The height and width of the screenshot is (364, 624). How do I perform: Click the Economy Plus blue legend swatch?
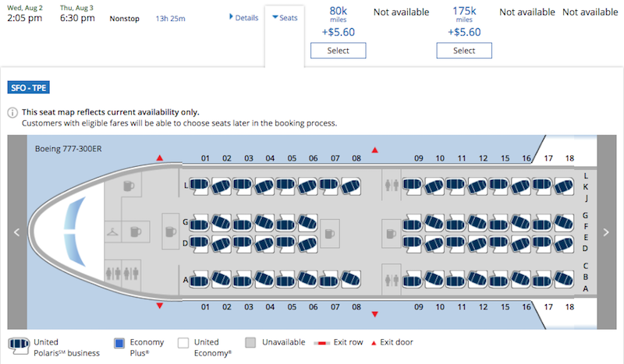tap(119, 343)
